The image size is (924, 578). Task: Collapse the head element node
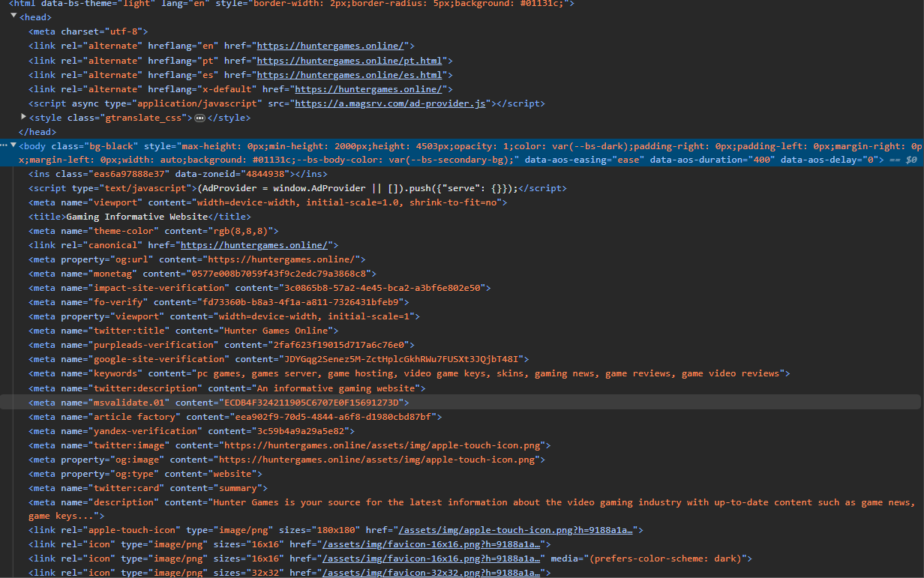point(13,16)
